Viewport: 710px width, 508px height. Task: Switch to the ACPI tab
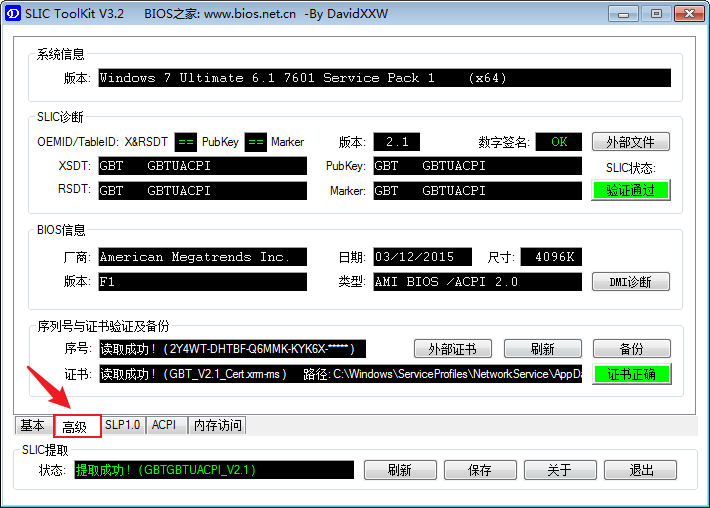(164, 425)
